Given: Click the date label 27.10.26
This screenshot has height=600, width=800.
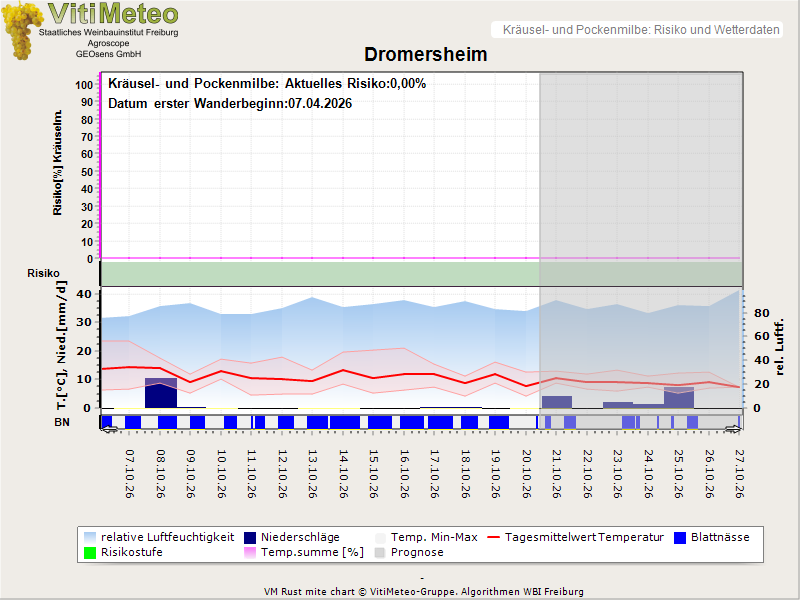Looking at the screenshot, I should [739, 473].
